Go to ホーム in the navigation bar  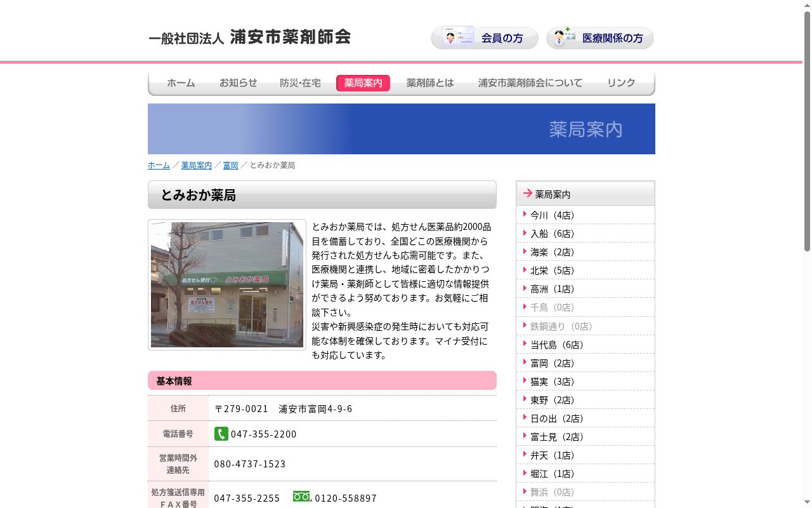[181, 83]
